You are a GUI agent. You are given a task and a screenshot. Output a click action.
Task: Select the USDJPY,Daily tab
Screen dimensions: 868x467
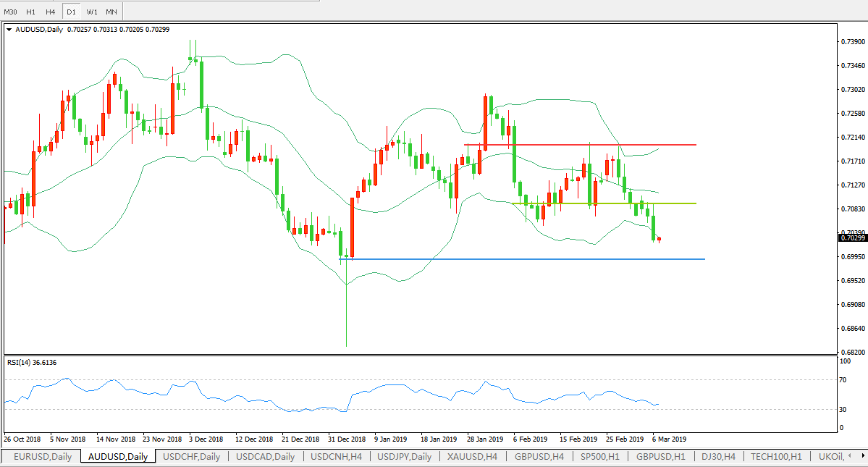[x=405, y=457]
